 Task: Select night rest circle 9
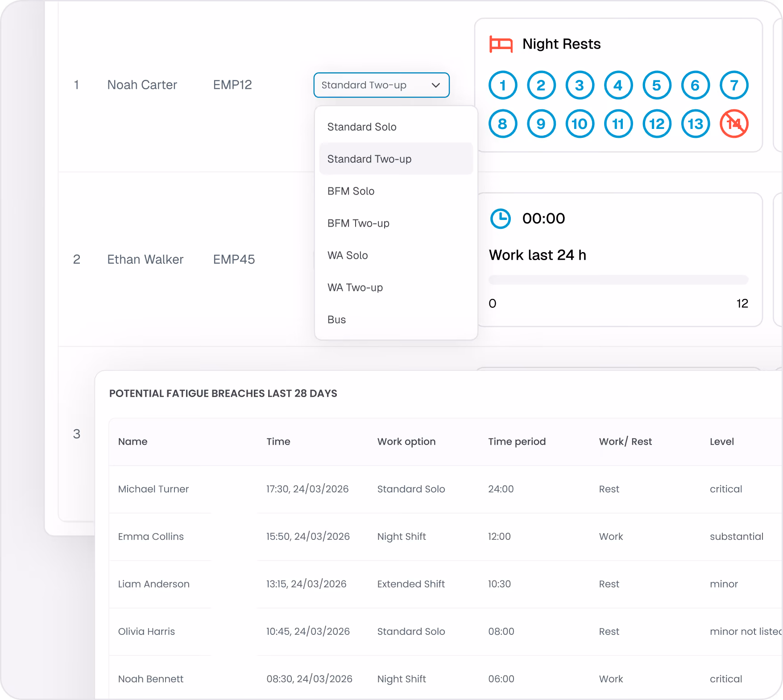pyautogui.click(x=541, y=124)
